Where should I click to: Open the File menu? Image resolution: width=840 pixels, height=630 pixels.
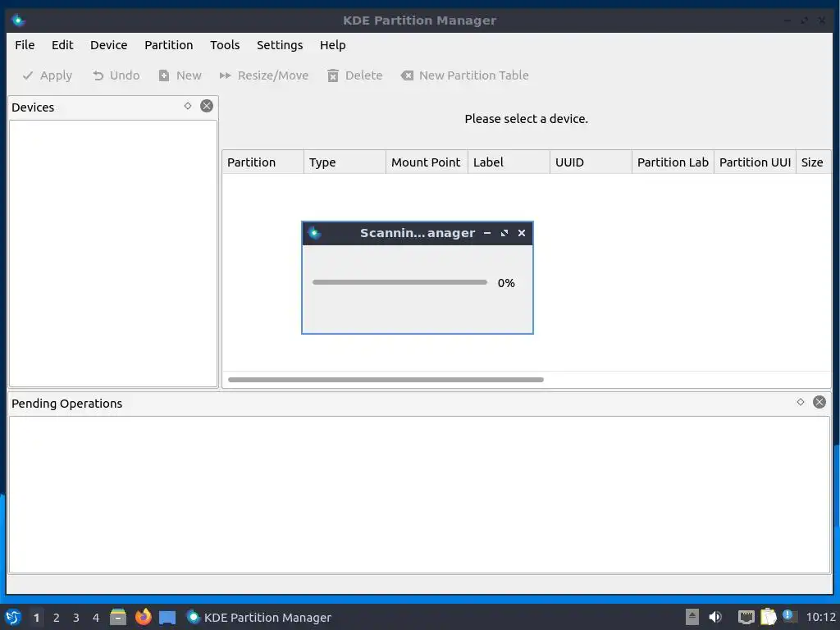[x=25, y=45]
